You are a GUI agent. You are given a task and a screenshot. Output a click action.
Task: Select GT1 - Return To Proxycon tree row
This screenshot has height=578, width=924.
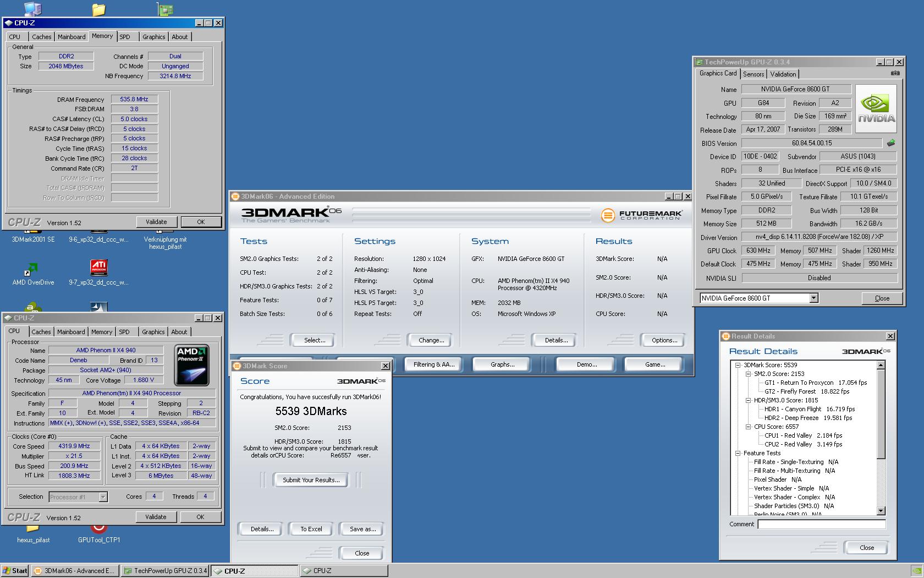point(815,383)
